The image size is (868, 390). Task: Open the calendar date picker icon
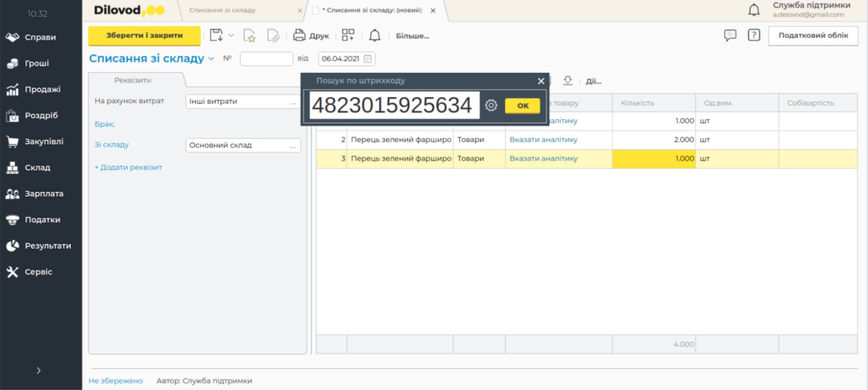click(x=368, y=59)
